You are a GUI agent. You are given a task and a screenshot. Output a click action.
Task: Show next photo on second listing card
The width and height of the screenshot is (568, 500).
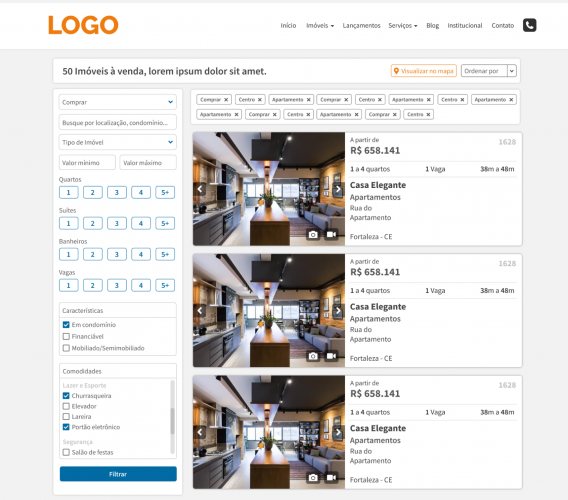[x=338, y=311]
